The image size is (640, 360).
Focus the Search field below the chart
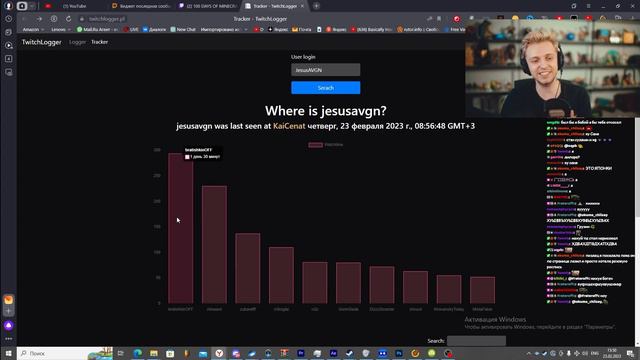(x=476, y=341)
